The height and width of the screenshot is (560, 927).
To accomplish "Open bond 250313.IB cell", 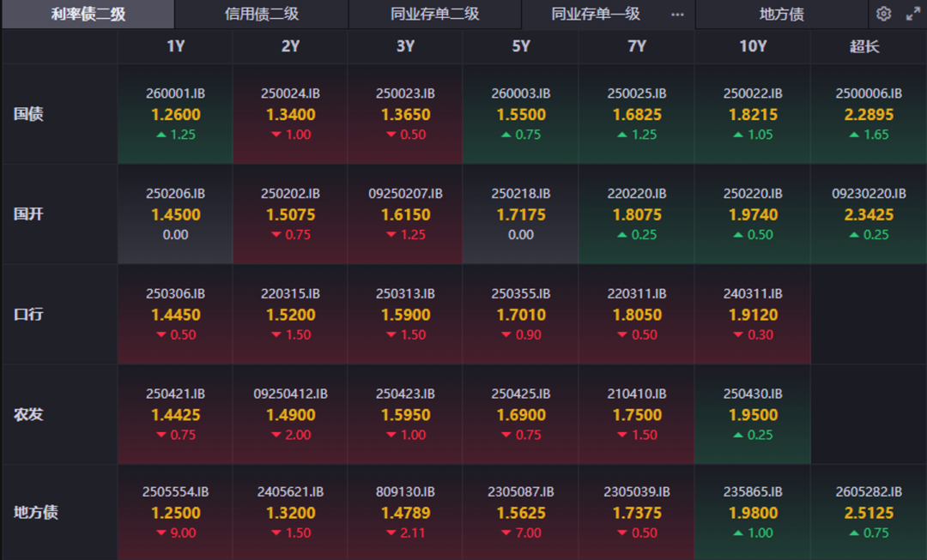I will point(405,314).
